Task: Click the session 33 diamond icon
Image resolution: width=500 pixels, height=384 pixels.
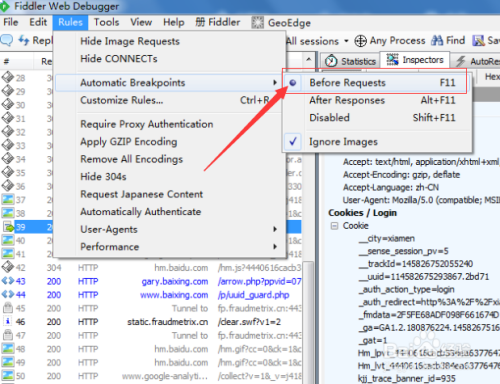Action: pos(7,145)
